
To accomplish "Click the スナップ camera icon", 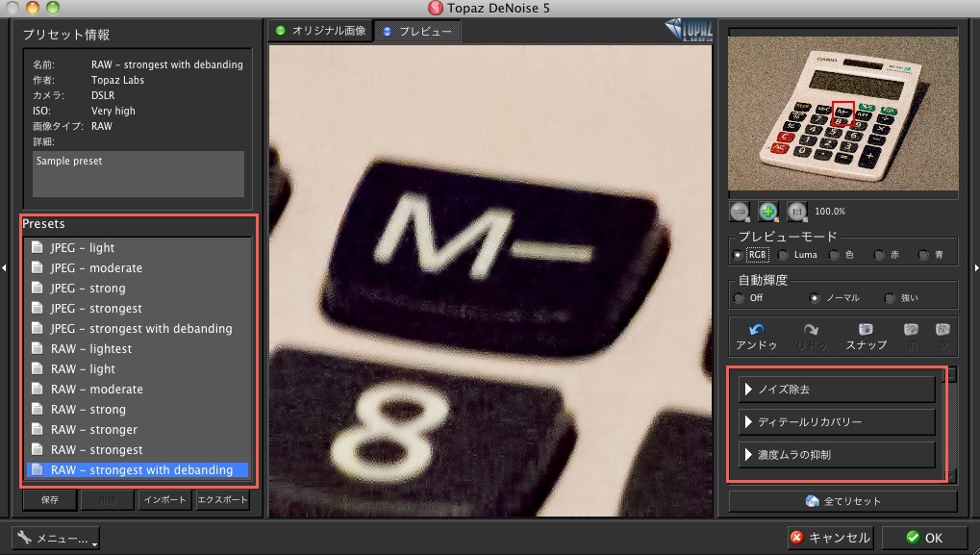I will tap(866, 330).
